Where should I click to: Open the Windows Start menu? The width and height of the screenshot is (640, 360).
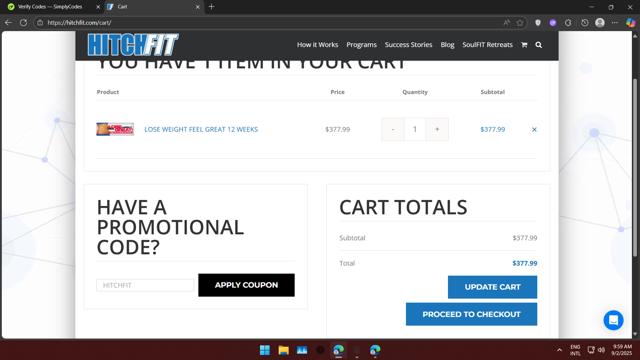265,350
